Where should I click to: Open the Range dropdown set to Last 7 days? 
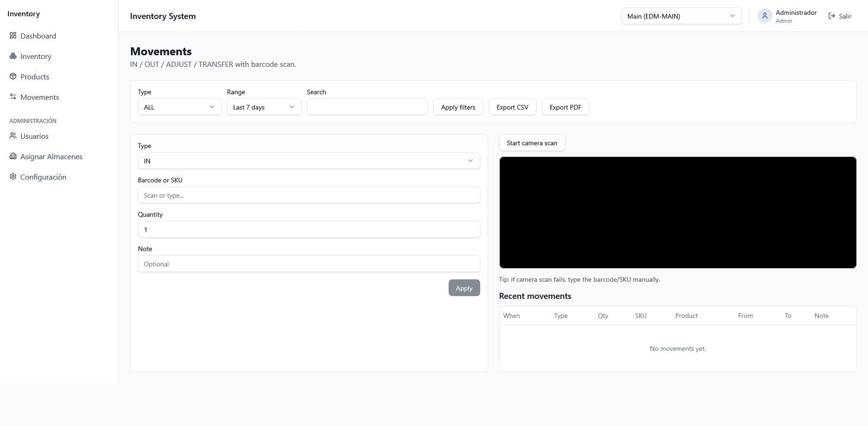pyautogui.click(x=263, y=107)
